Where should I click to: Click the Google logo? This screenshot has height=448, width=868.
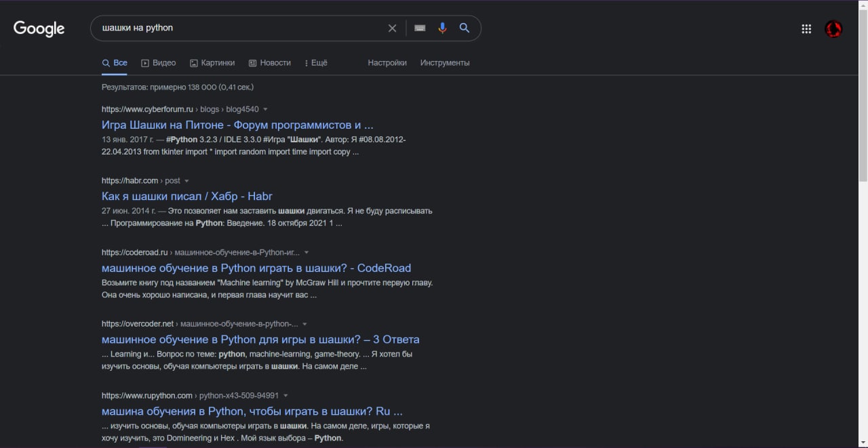[x=39, y=28]
